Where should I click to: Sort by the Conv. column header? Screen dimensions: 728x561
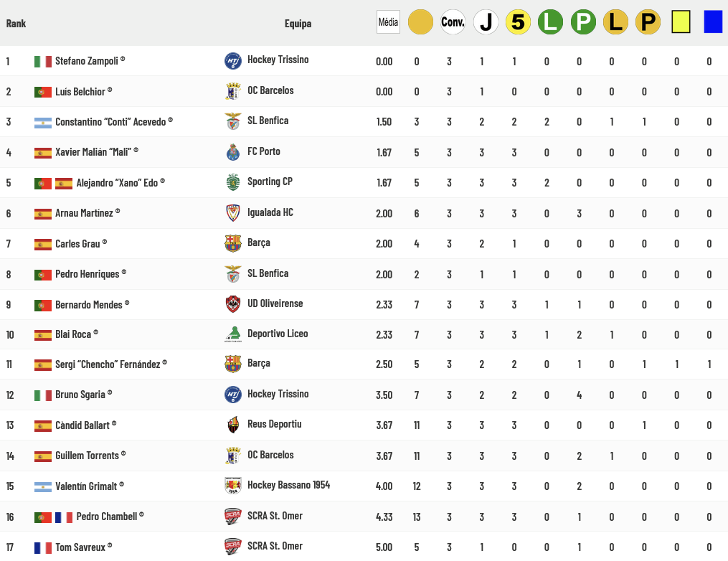(453, 22)
